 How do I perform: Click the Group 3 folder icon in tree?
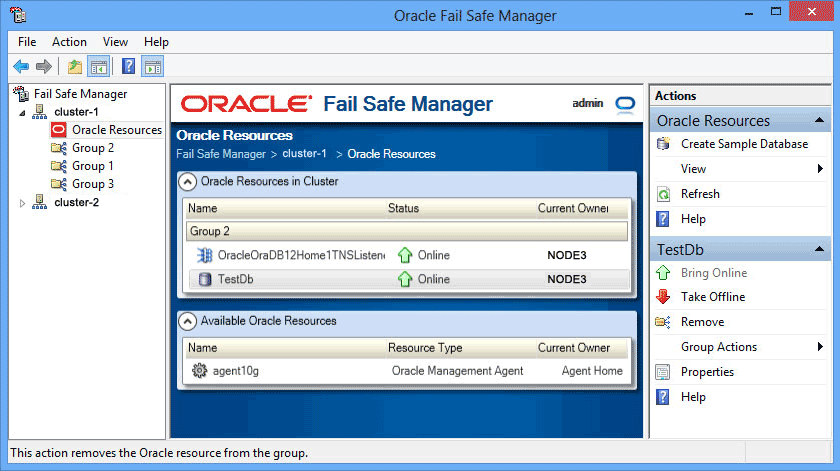[x=58, y=184]
